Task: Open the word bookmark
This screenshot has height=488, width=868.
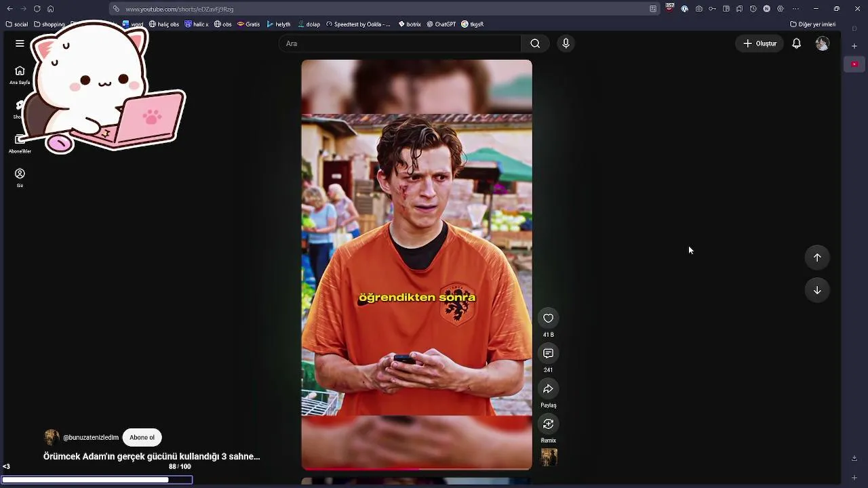Action: (133, 24)
